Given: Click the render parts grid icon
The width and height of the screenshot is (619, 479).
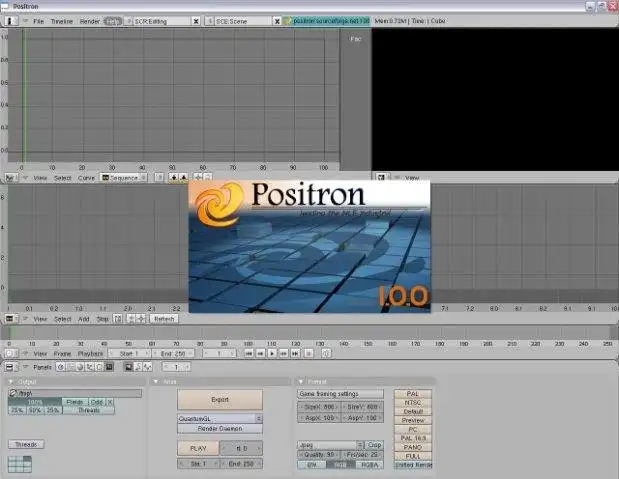Looking at the screenshot, I should point(19,463).
